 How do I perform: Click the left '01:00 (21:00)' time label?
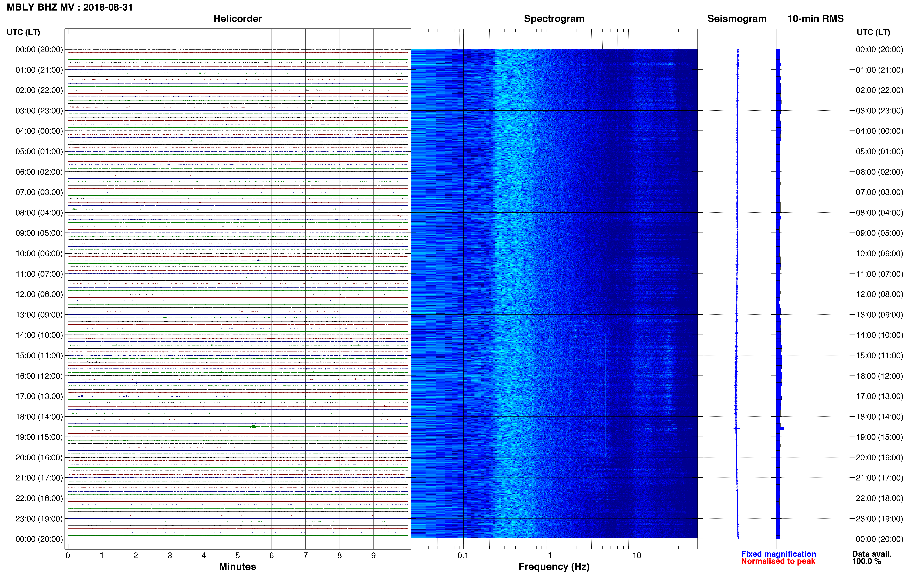pos(39,70)
